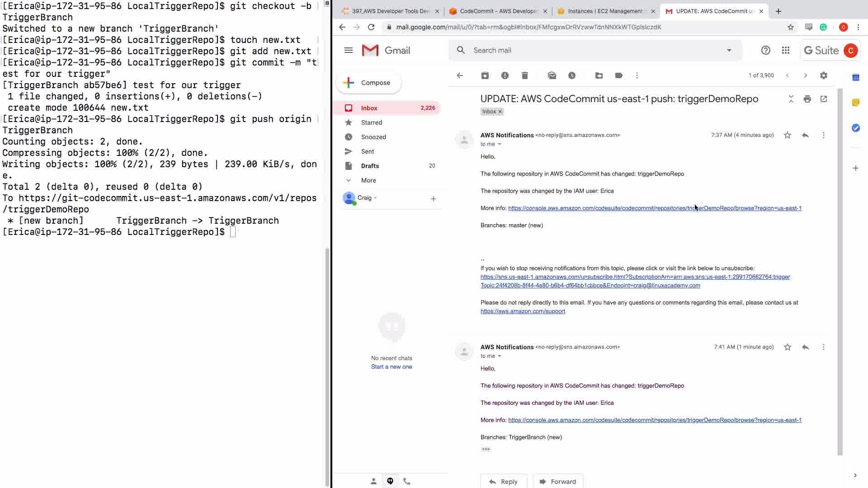Open the Labels icon
The width and height of the screenshot is (868, 488).
(618, 75)
